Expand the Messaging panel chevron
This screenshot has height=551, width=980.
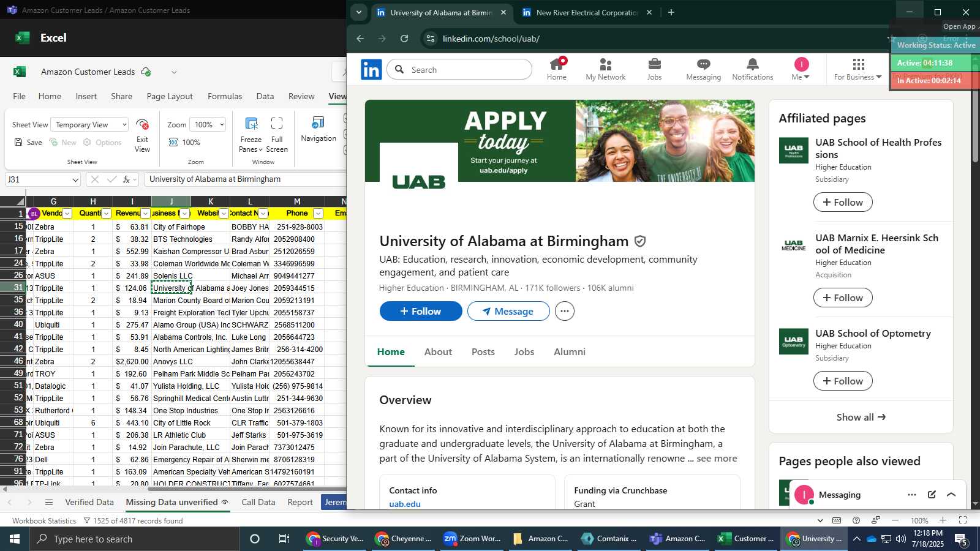(x=951, y=495)
